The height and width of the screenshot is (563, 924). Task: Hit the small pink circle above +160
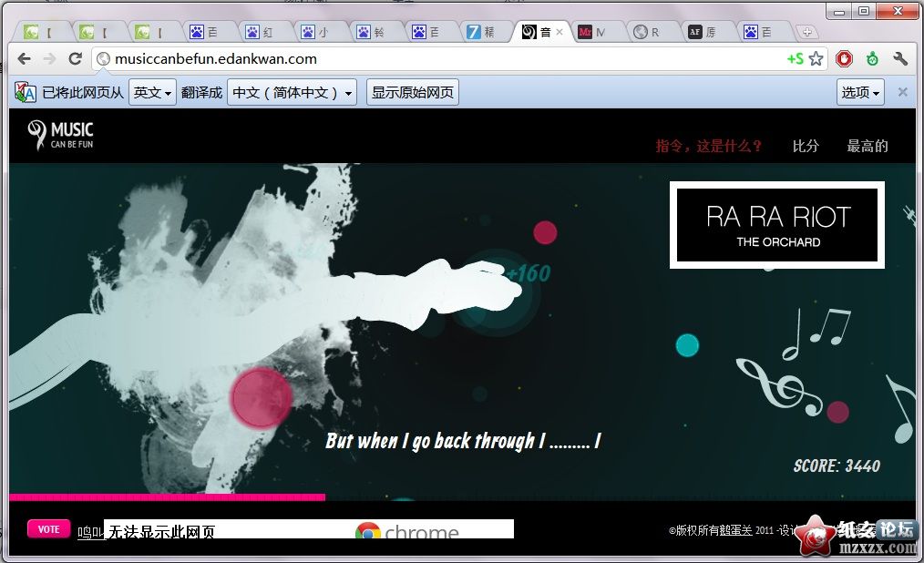tap(545, 232)
